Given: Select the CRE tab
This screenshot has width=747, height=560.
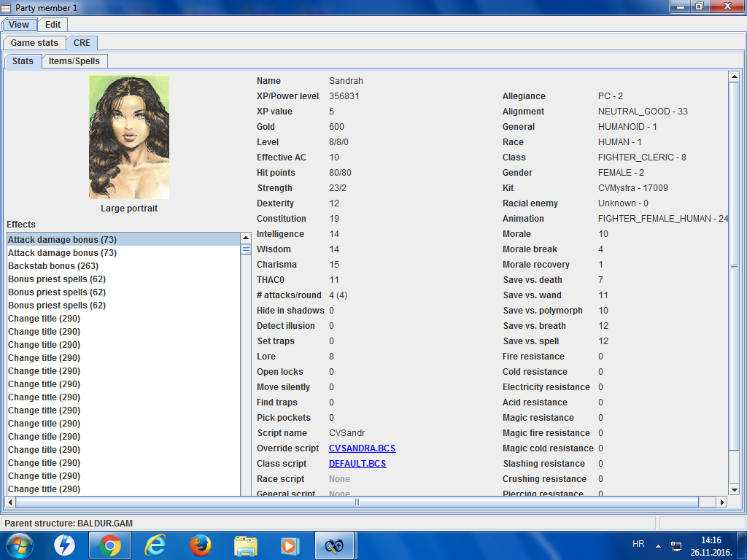Looking at the screenshot, I should pyautogui.click(x=82, y=43).
